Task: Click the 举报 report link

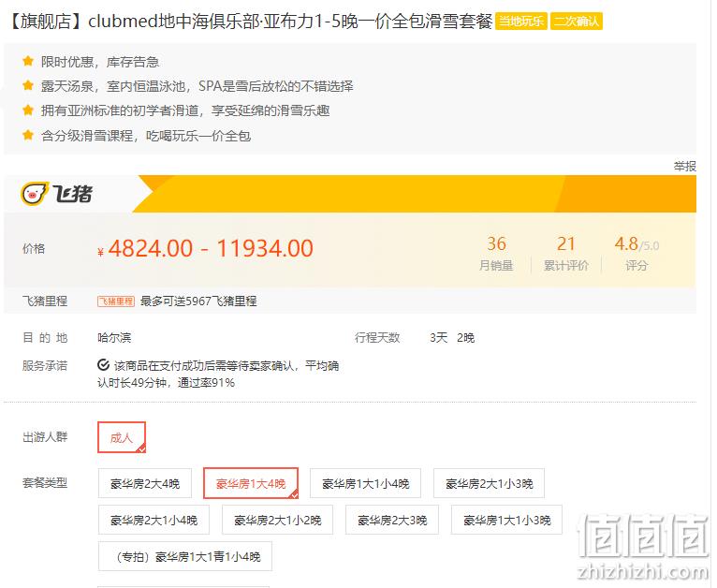Action: (x=684, y=167)
